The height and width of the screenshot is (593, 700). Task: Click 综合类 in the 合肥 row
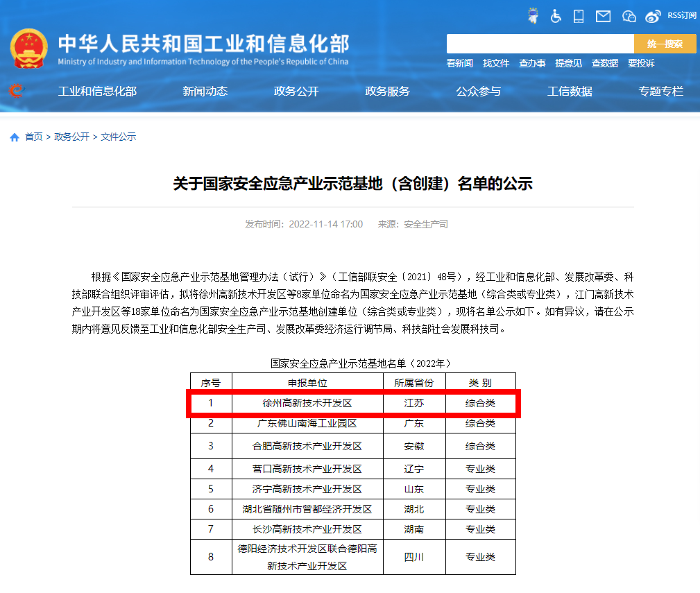point(480,446)
